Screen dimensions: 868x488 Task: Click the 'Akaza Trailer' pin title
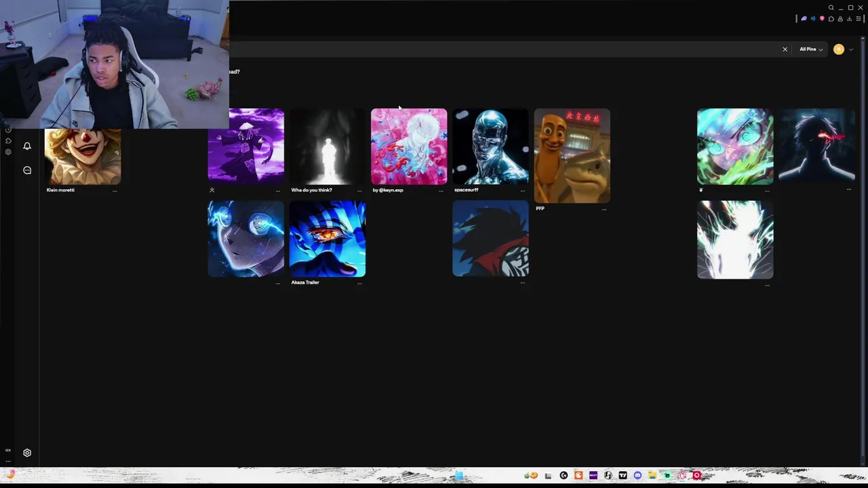pos(305,282)
